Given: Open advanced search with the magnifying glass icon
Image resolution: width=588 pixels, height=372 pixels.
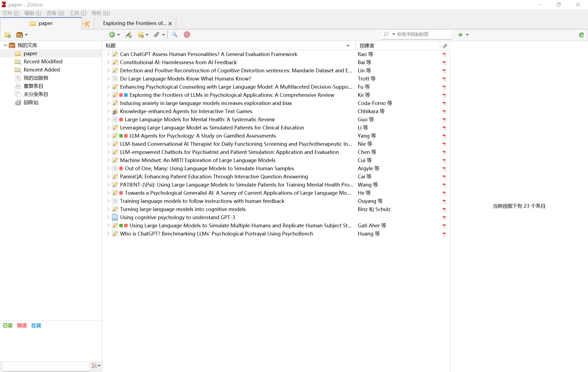Looking at the screenshot, I should 174,35.
